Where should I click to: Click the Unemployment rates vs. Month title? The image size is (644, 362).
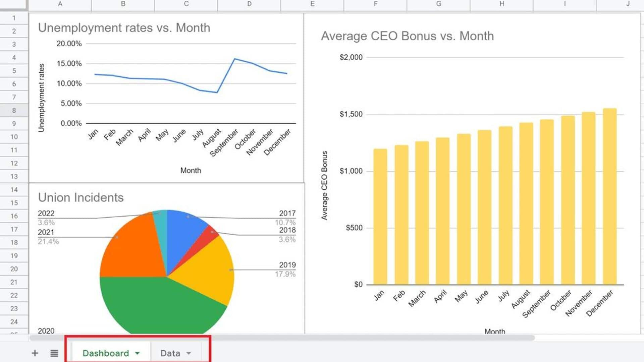pos(124,28)
